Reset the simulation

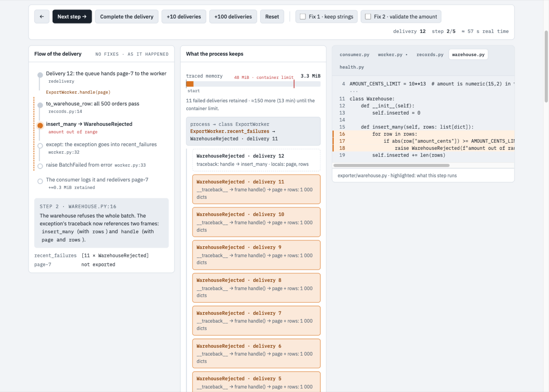point(272,16)
